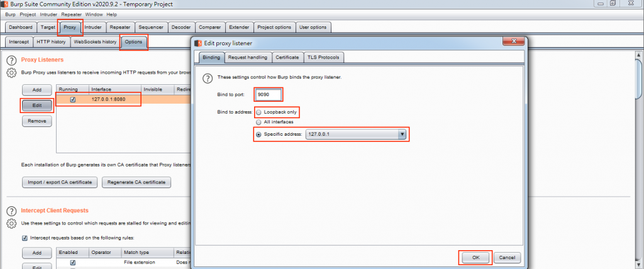
Task: Open the Project menu
Action: (x=28, y=14)
